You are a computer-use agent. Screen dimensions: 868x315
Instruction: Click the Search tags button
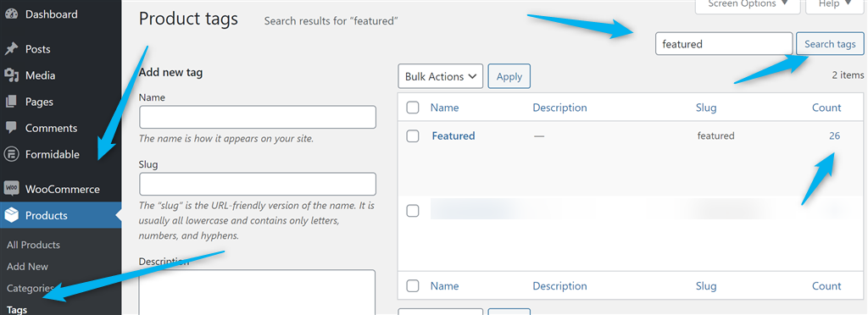(x=830, y=44)
